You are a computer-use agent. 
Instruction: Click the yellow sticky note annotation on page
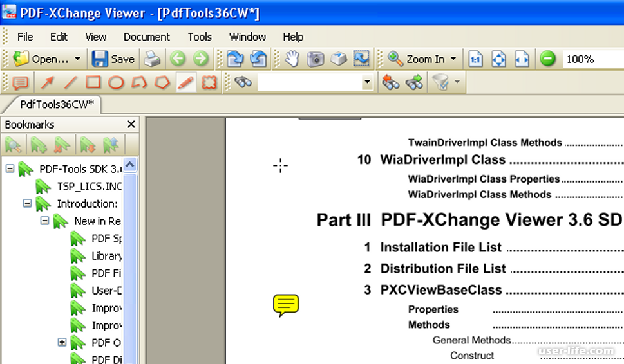click(x=286, y=305)
